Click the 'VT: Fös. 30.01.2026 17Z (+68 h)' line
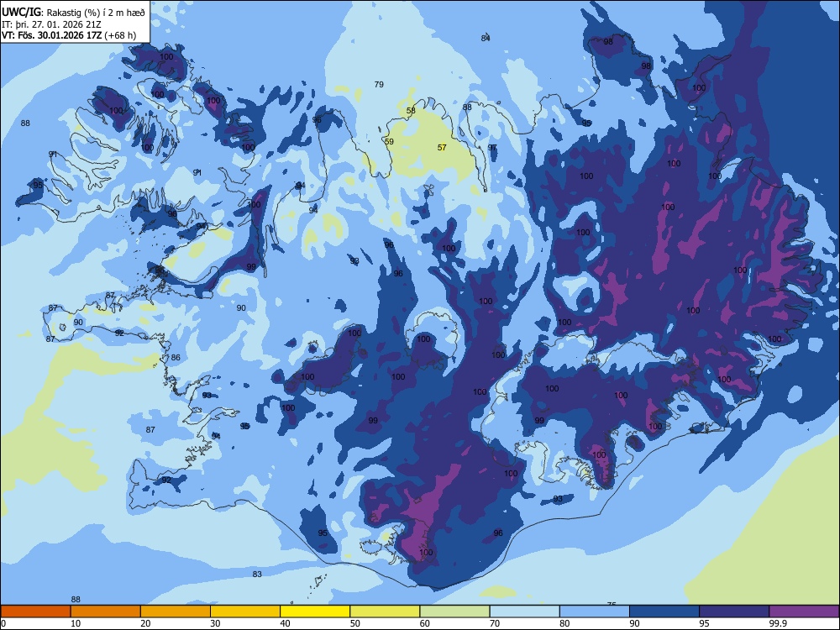Image resolution: width=840 pixels, height=630 pixels. click(x=69, y=35)
